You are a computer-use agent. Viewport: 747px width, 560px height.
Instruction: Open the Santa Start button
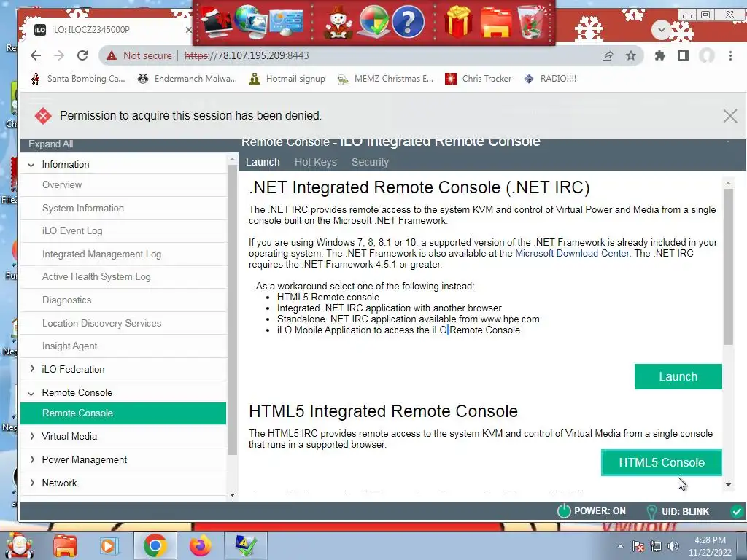tap(18, 545)
